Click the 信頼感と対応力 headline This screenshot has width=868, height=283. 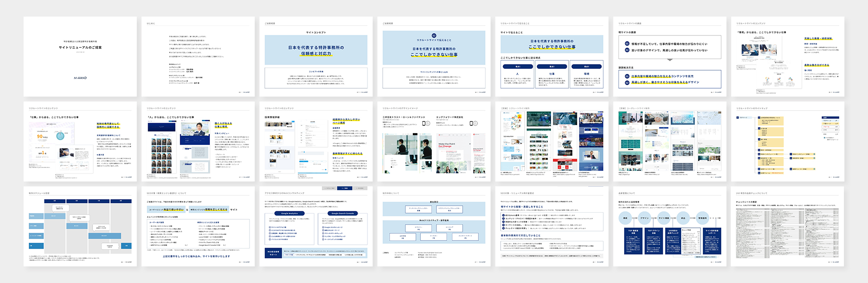point(316,54)
